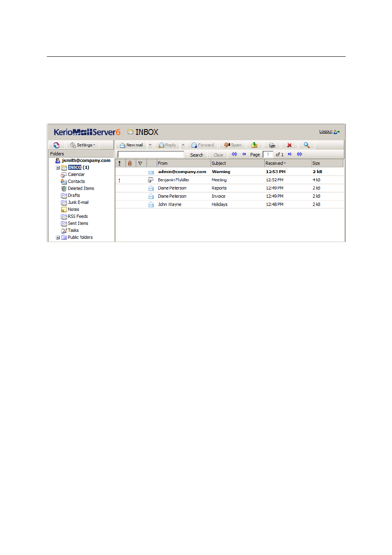Click the unread envelope icon of Warning message

[x=151, y=172]
